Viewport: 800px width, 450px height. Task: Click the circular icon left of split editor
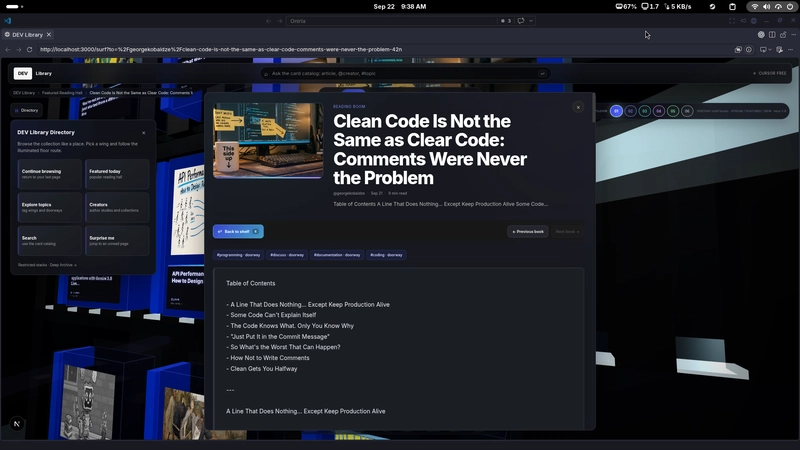(x=761, y=35)
